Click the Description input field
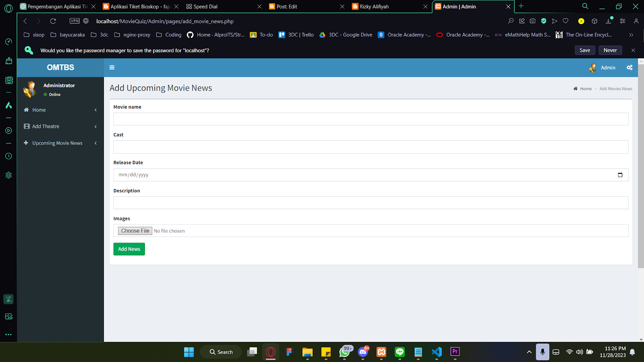The width and height of the screenshot is (644, 362). click(371, 203)
